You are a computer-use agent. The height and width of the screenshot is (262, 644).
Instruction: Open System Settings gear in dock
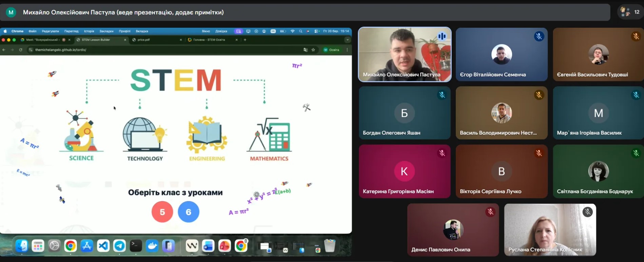coord(54,246)
